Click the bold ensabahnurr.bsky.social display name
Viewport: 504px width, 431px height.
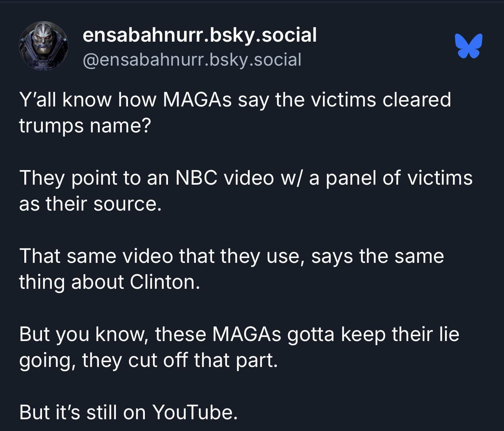click(x=200, y=35)
